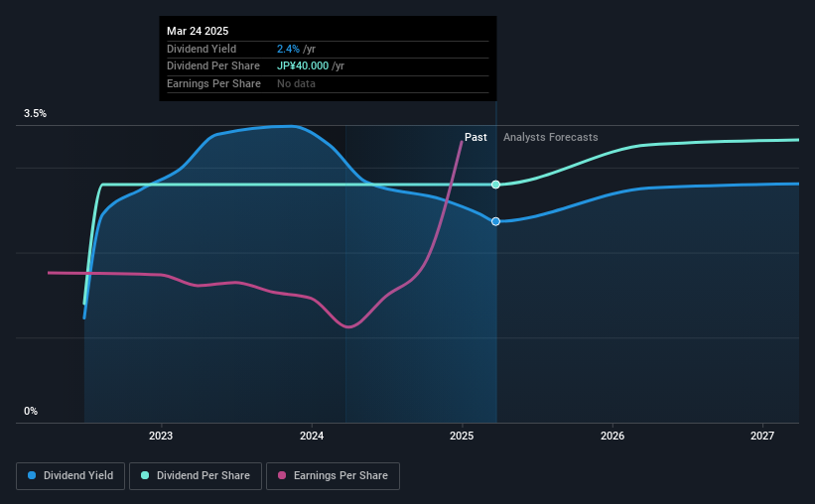Click the 2025 x-axis label
815x504 pixels.
[x=462, y=436]
